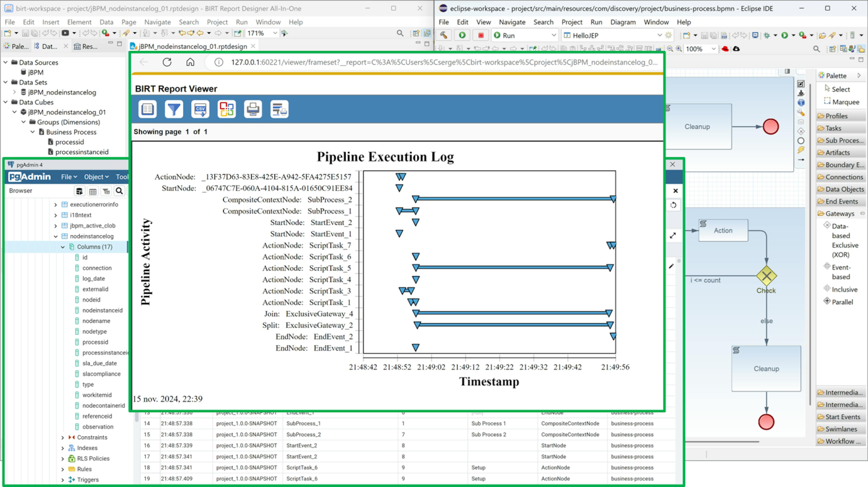Click the print report icon in viewer toolbar

coord(253,109)
